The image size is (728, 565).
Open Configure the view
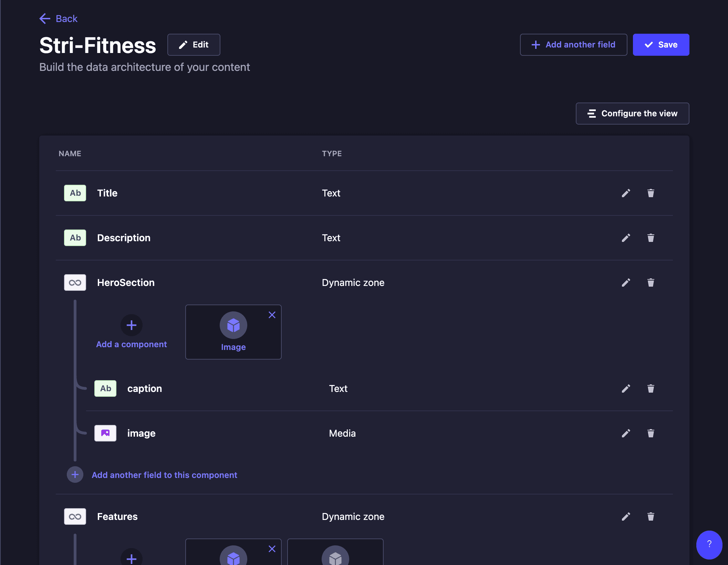click(x=632, y=114)
